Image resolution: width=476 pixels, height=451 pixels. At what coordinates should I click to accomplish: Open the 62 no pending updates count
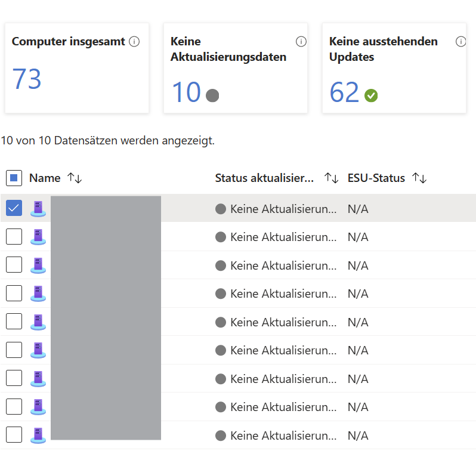pyautogui.click(x=345, y=92)
